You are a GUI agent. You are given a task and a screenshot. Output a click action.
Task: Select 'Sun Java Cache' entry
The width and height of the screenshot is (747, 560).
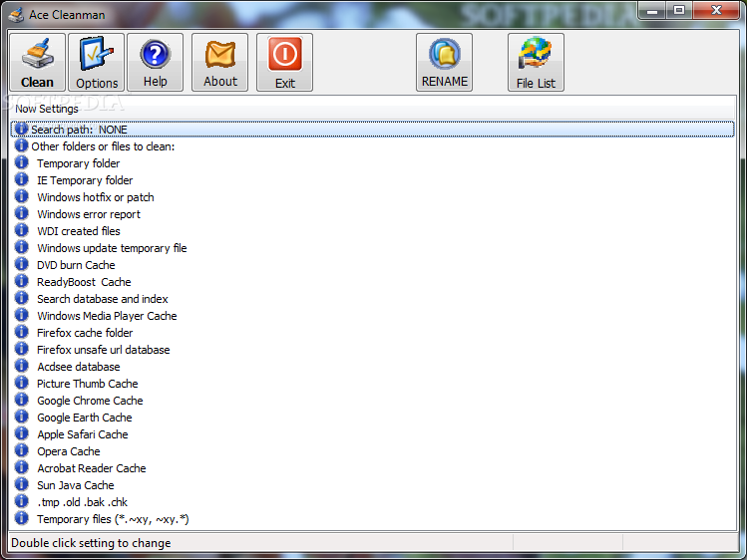pyautogui.click(x=76, y=485)
